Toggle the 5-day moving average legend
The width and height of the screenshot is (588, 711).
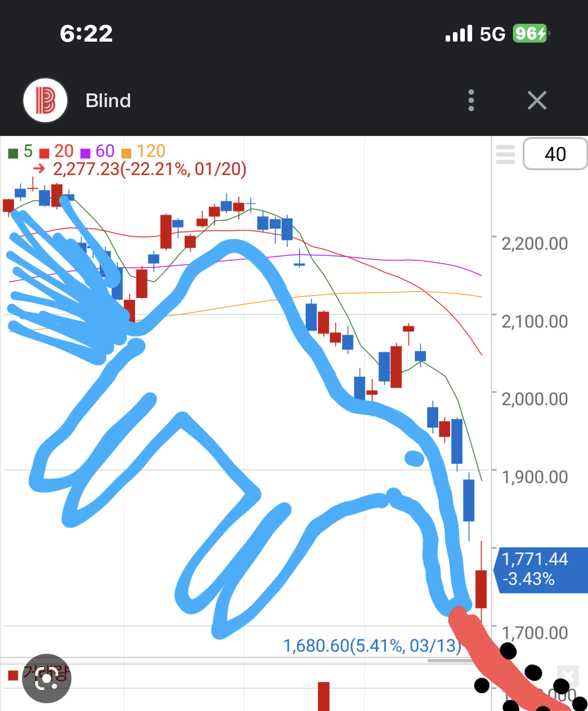(x=20, y=151)
